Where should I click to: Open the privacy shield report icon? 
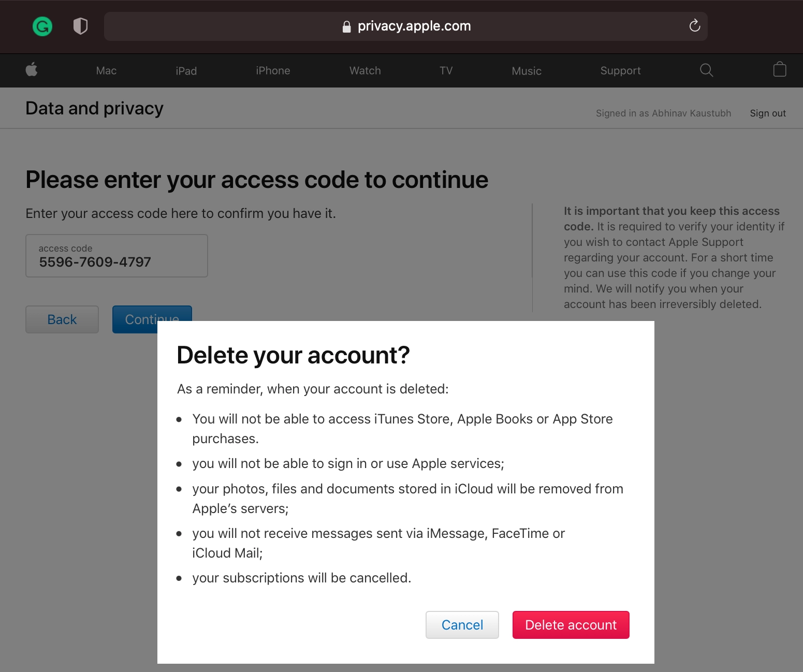[80, 26]
